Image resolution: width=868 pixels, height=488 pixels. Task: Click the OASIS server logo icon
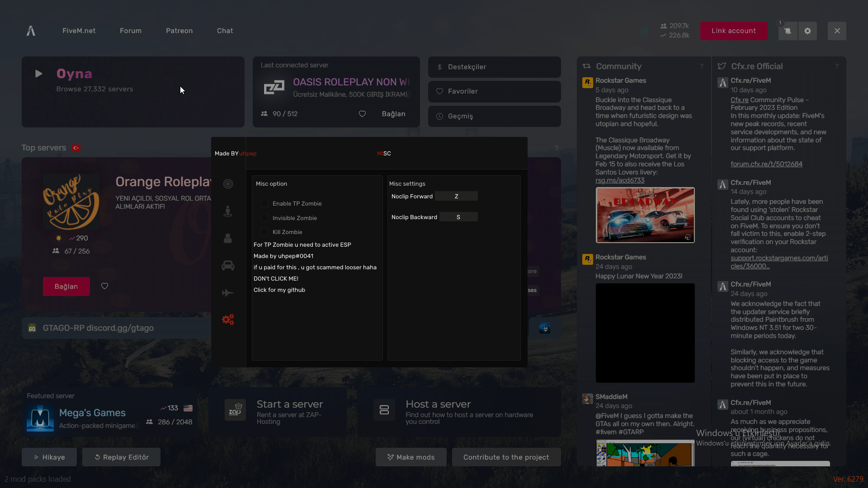(274, 87)
